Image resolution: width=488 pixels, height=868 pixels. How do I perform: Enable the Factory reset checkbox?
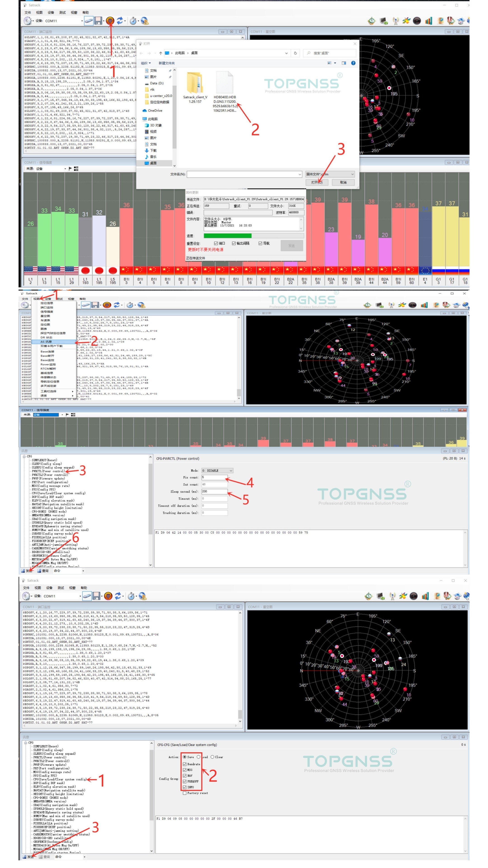click(185, 793)
